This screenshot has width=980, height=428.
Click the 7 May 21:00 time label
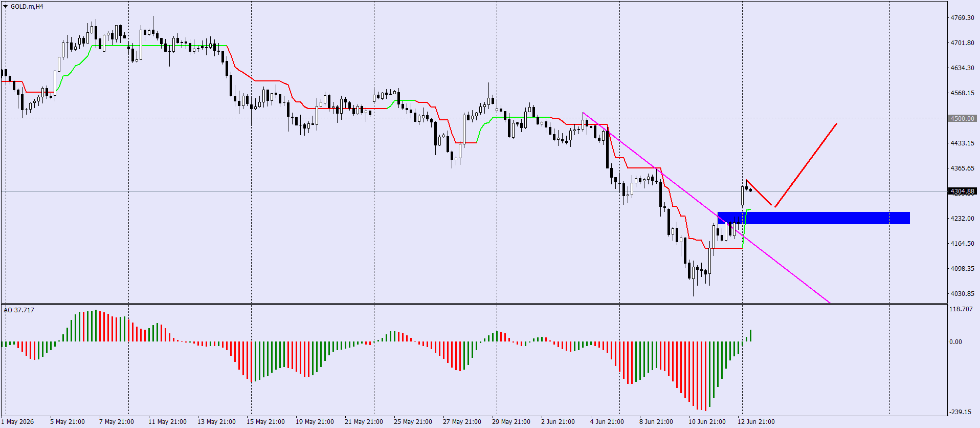117,422
